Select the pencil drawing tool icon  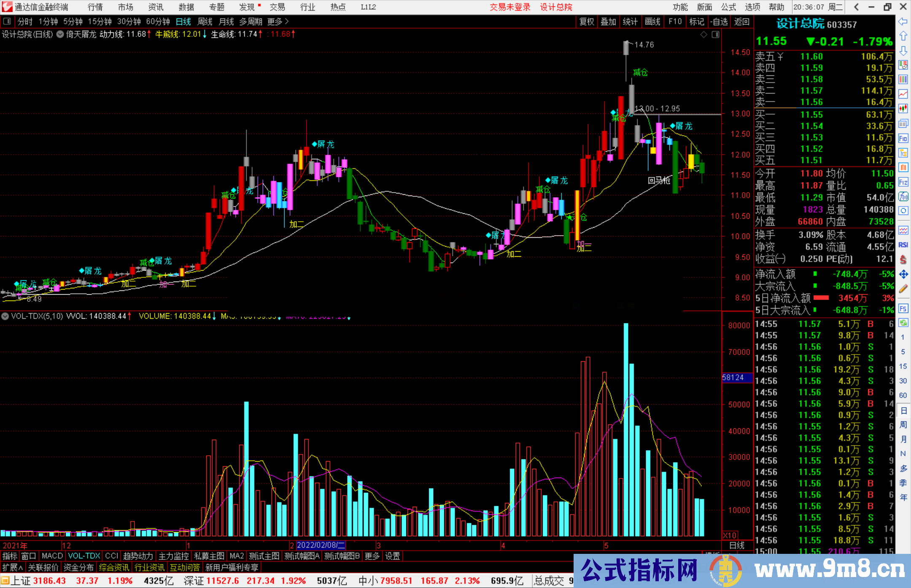coord(903,289)
